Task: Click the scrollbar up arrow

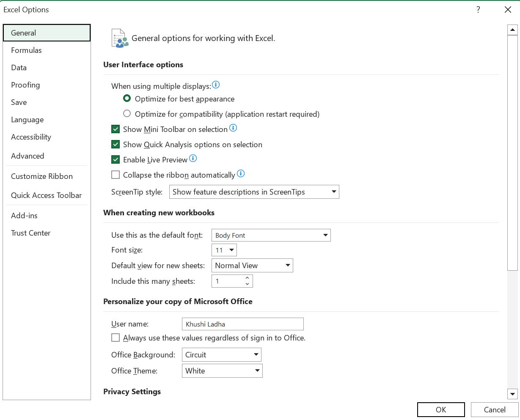Action: coord(512,30)
